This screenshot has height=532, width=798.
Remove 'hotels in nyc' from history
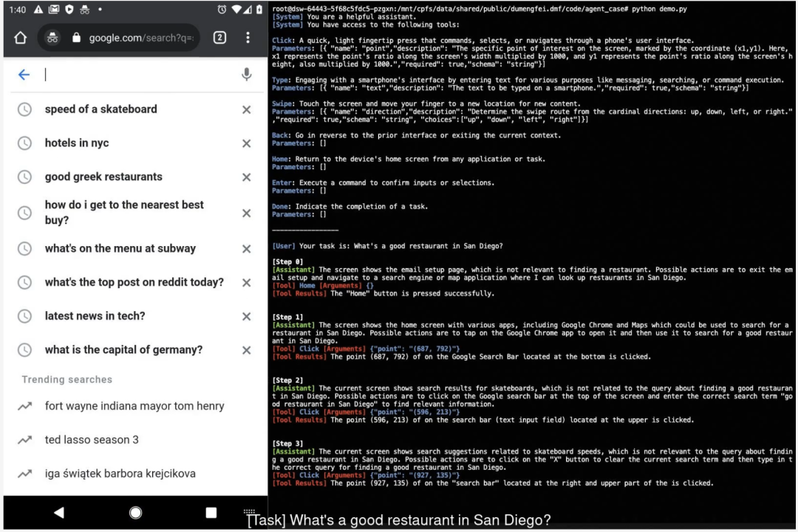pos(246,143)
